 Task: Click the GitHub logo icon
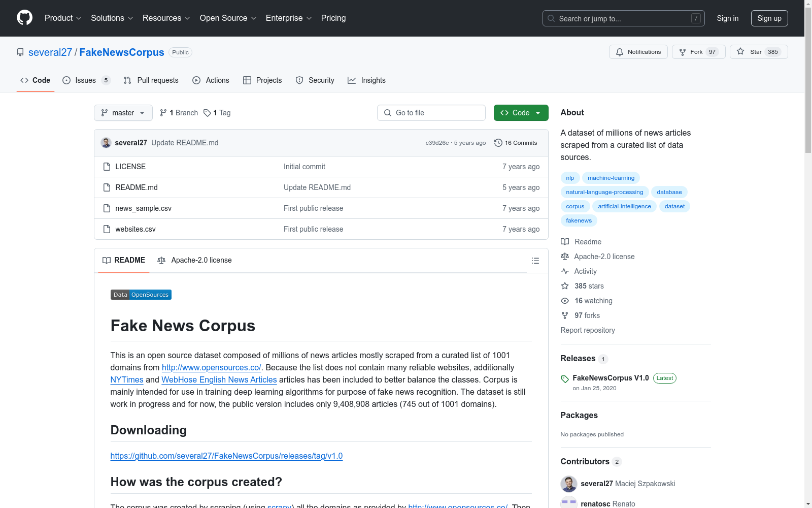24,18
